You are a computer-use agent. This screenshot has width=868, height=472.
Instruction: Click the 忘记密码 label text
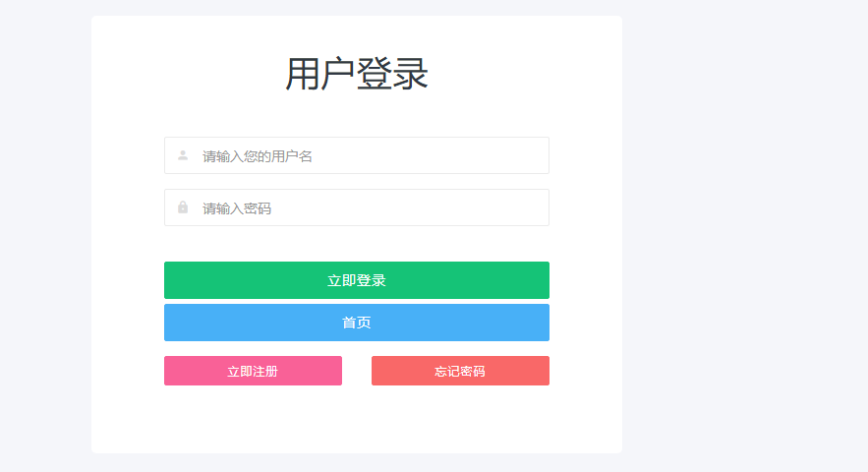(x=460, y=371)
